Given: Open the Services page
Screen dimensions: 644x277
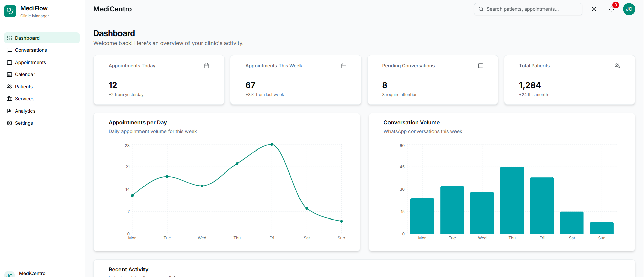Looking at the screenshot, I should pos(42,99).
